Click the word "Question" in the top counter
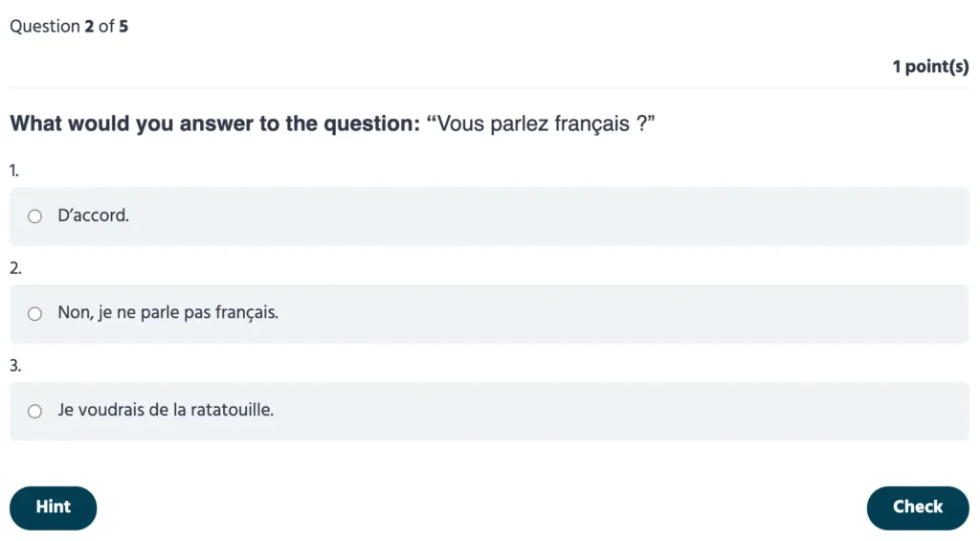Image resolution: width=980 pixels, height=541 pixels. tap(44, 27)
